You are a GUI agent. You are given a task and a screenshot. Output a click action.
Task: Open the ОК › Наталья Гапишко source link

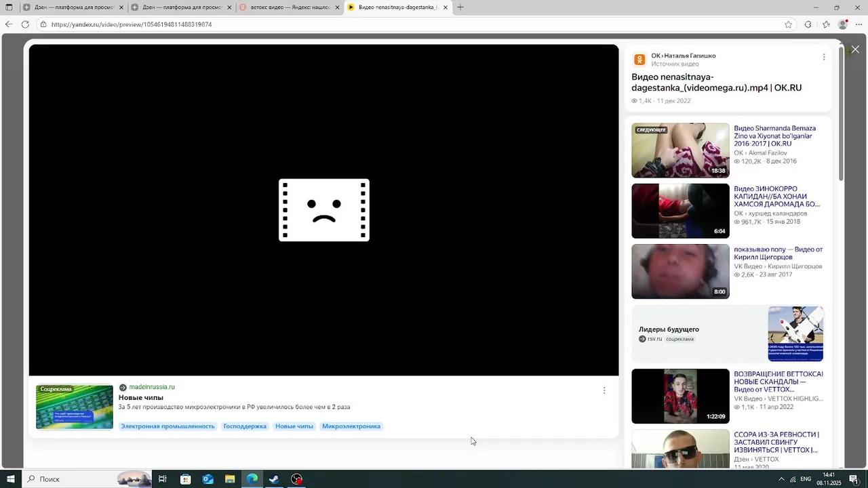[x=683, y=56]
